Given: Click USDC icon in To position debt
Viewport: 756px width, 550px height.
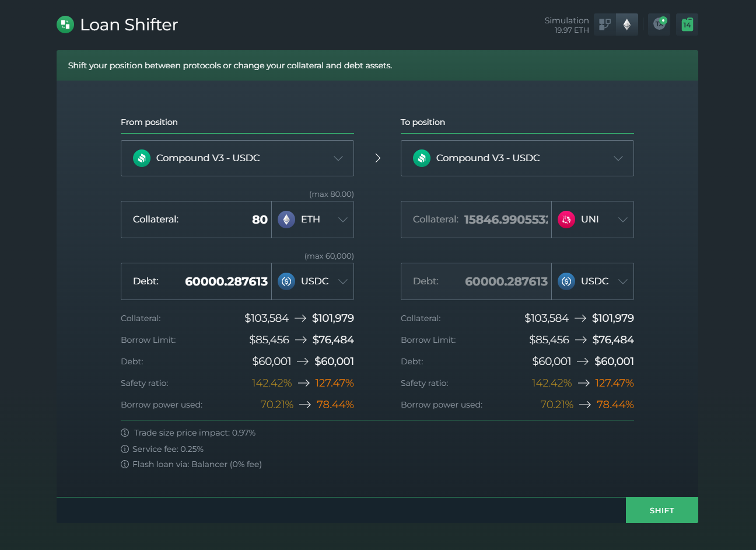Looking at the screenshot, I should pos(566,281).
